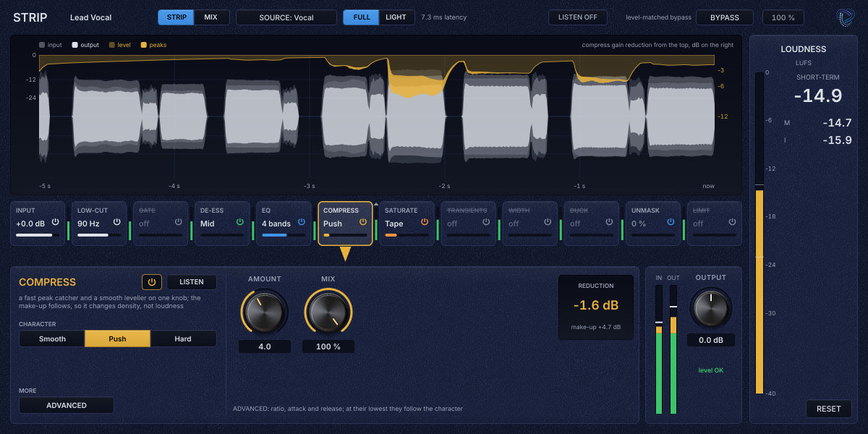Toggle the output legend in the waveform display

click(85, 45)
